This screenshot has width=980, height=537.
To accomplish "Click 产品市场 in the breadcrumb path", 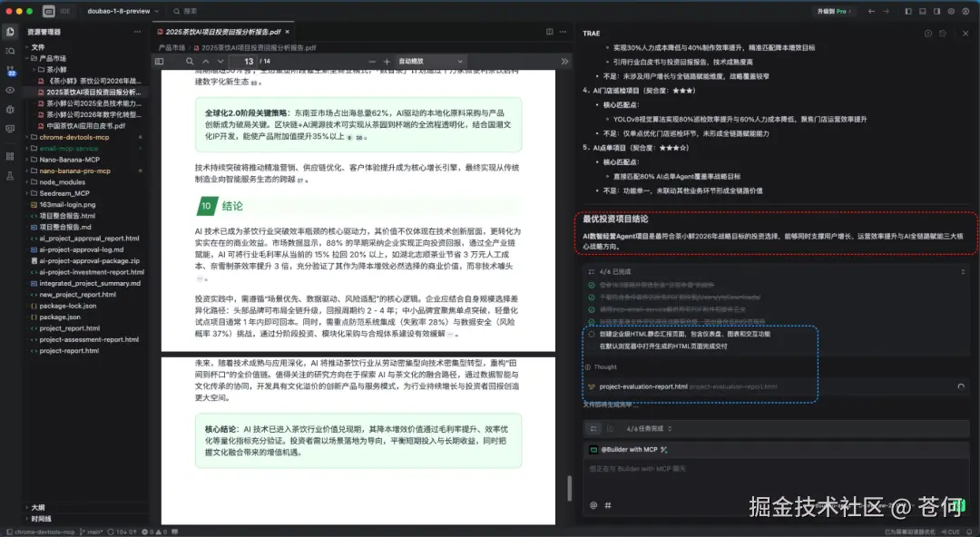I will 170,46.
